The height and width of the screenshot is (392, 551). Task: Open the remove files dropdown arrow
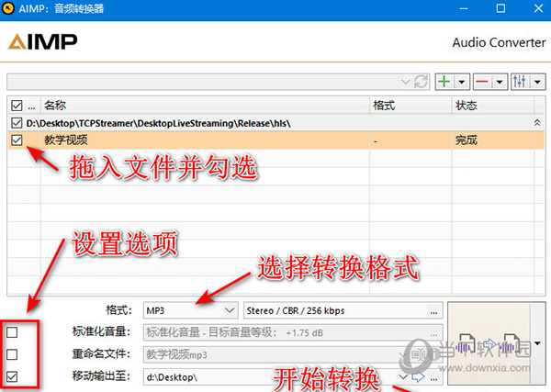tap(500, 83)
